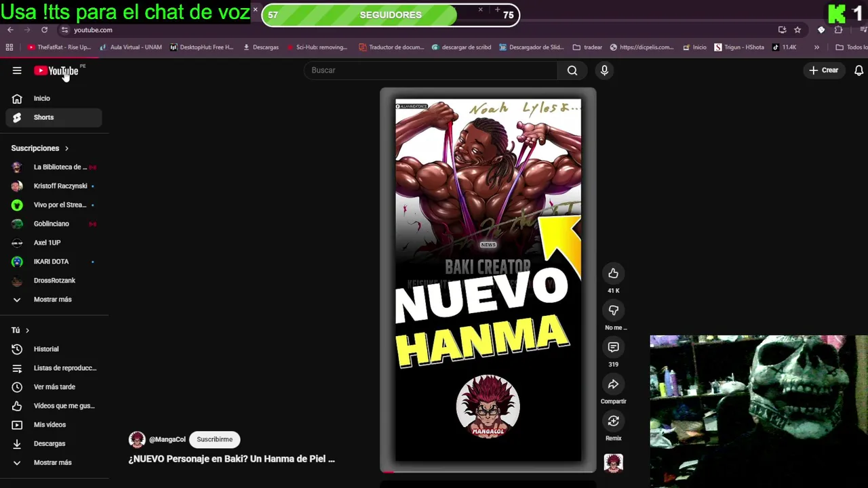
Task: Open La Biblioteca de... channel
Action: [54, 167]
